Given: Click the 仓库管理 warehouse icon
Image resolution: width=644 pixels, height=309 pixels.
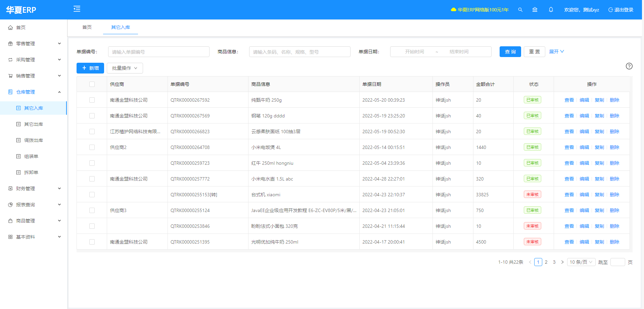Looking at the screenshot, I should tap(10, 92).
